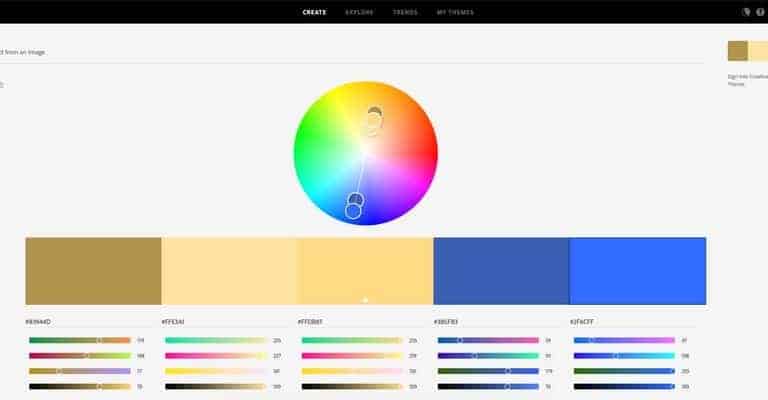
Task: Adjust the green-to-blue slider under the dark blue swatch
Action: click(x=488, y=372)
